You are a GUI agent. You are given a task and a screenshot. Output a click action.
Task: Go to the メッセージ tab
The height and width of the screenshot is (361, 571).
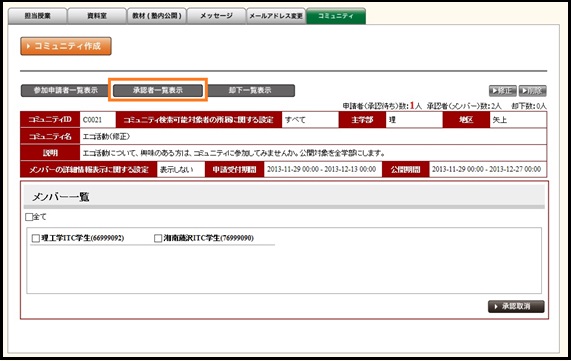(216, 16)
